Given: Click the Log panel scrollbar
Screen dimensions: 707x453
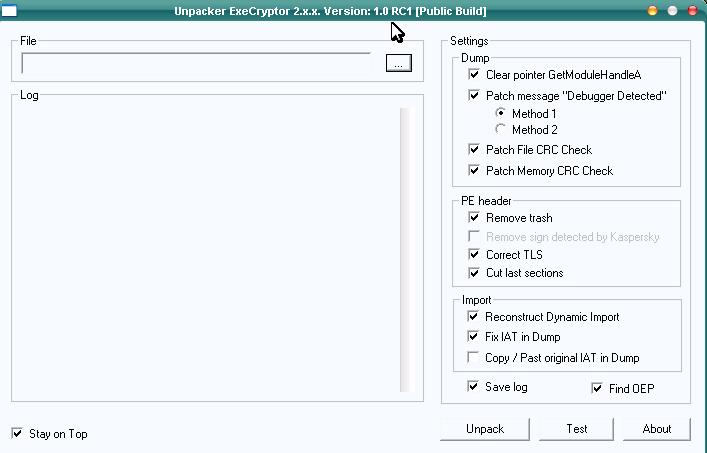Looking at the screenshot, I should (404, 250).
